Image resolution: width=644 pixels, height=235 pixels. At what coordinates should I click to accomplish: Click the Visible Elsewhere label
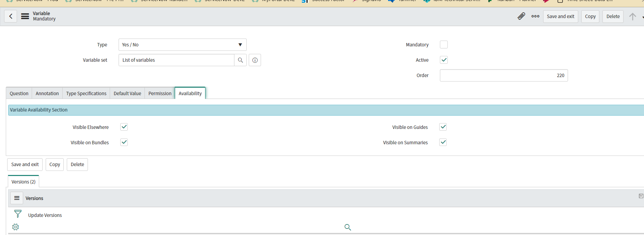pos(91,127)
